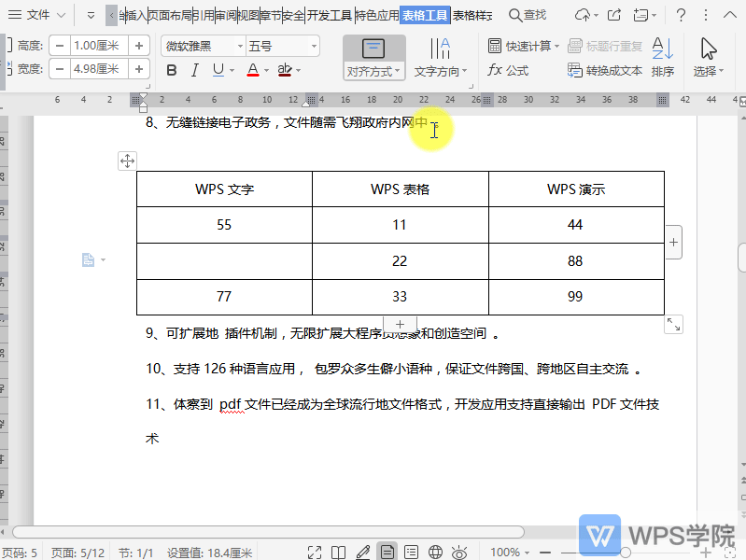Switch to outline view icon
Screen dimensions: 746x560
click(x=411, y=553)
